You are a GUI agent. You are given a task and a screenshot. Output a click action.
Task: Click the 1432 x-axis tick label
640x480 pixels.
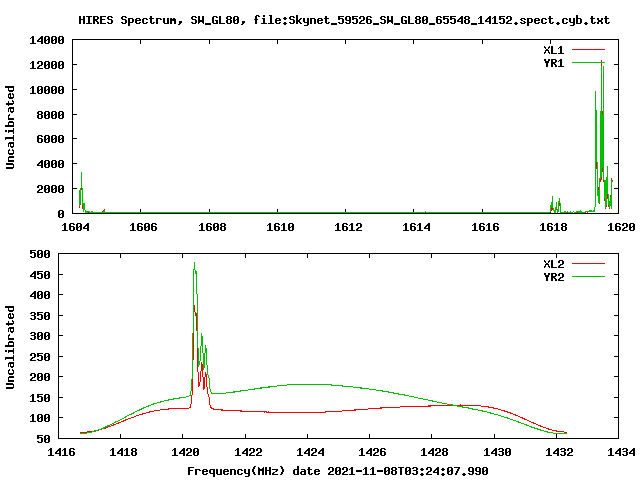[559, 452]
